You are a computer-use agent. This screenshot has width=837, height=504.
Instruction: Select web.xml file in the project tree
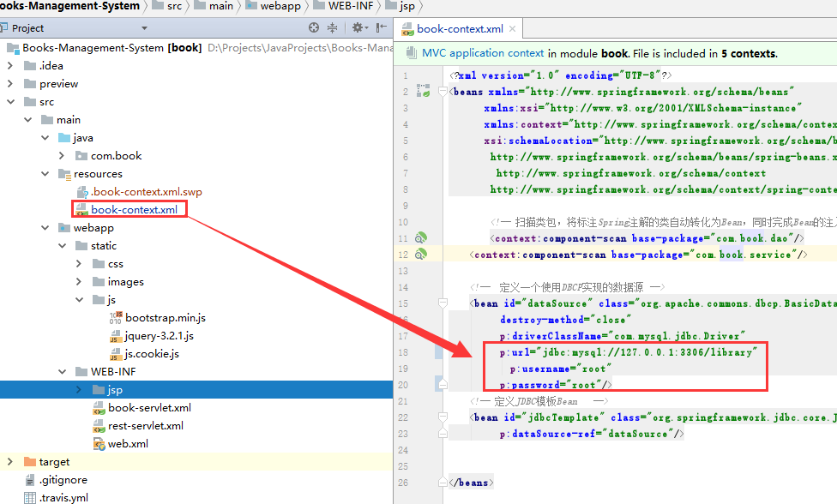pyautogui.click(x=128, y=444)
